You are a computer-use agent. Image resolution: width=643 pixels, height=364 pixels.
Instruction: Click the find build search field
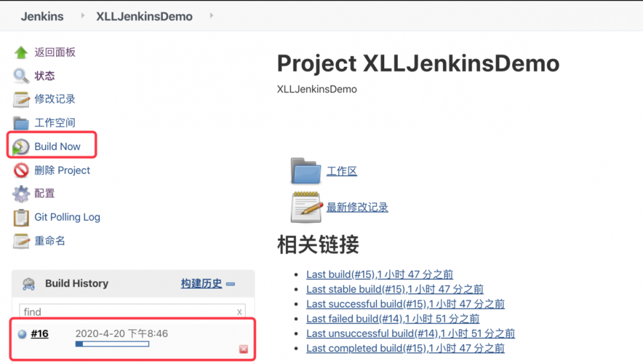(132, 311)
